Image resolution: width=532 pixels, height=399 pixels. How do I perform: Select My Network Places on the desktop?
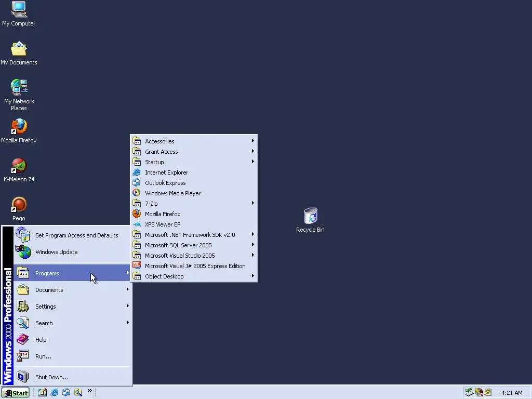[x=19, y=95]
